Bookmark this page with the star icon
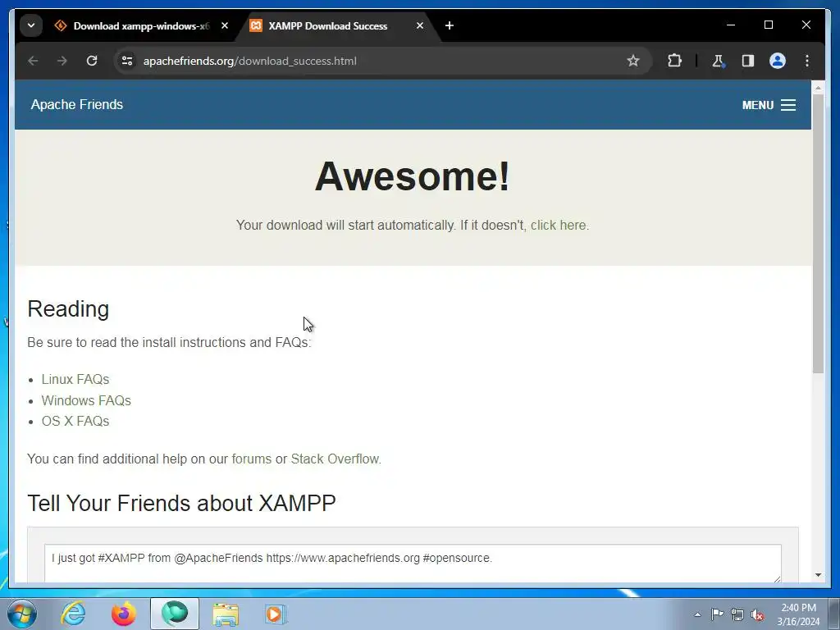Image resolution: width=840 pixels, height=630 pixels. (633, 61)
